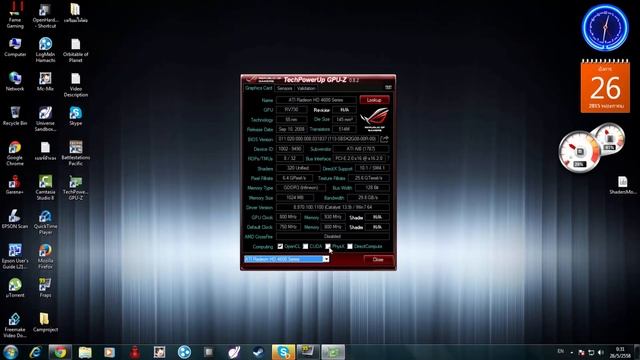Select QuickTime Player desktop icon

point(45,222)
